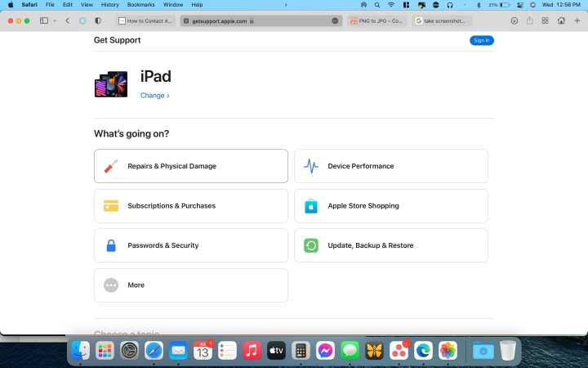The width and height of the screenshot is (588, 368).
Task: Open Mail from the Dock
Action: click(178, 351)
